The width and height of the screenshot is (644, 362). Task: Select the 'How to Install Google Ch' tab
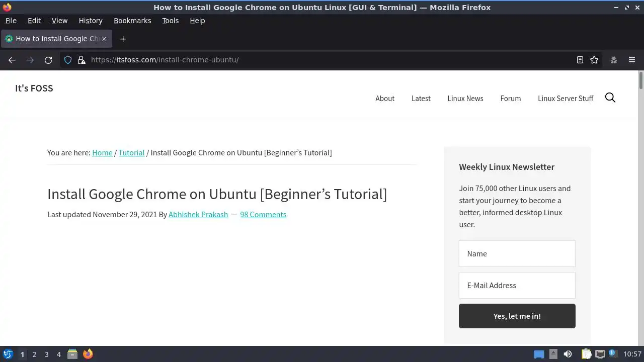[56, 39]
